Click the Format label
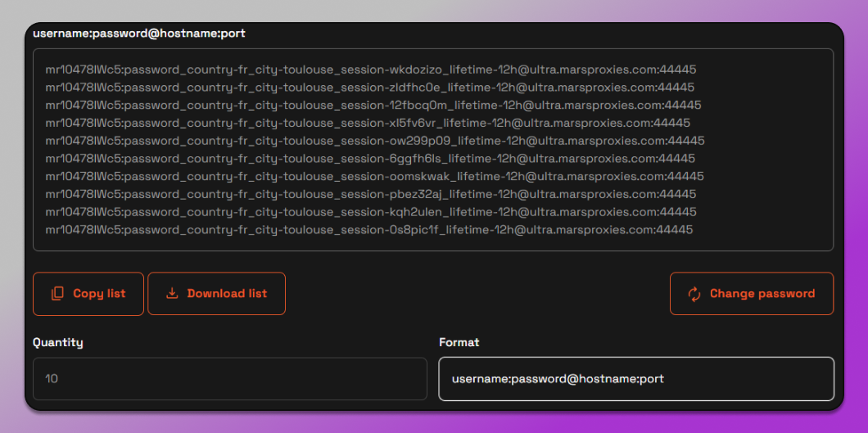Image resolution: width=868 pixels, height=433 pixels. [459, 342]
